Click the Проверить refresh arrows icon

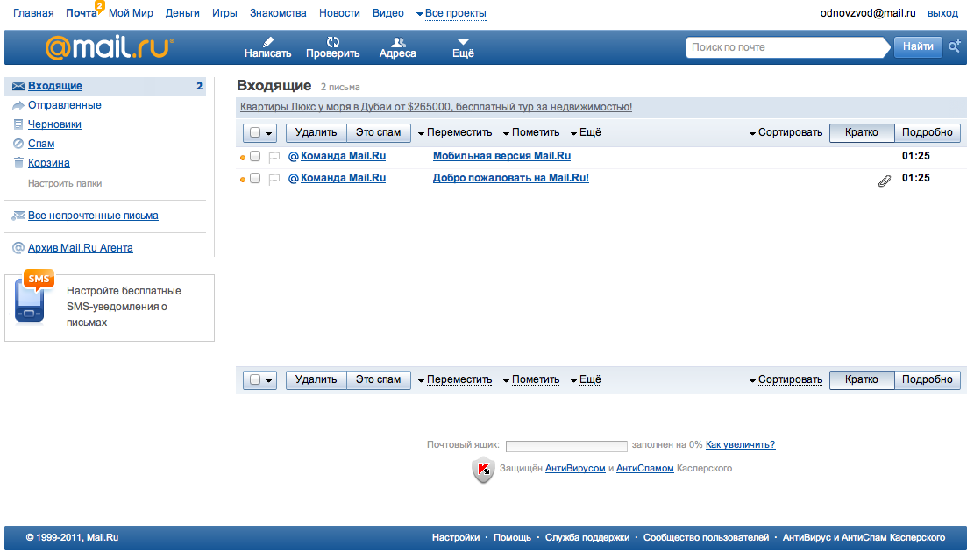(x=333, y=41)
